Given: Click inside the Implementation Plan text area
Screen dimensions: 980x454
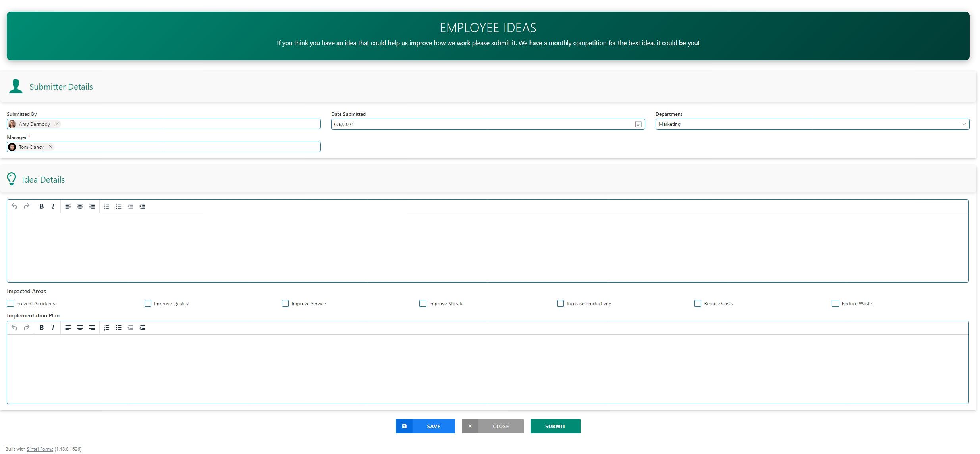Looking at the screenshot, I should pyautogui.click(x=488, y=369).
